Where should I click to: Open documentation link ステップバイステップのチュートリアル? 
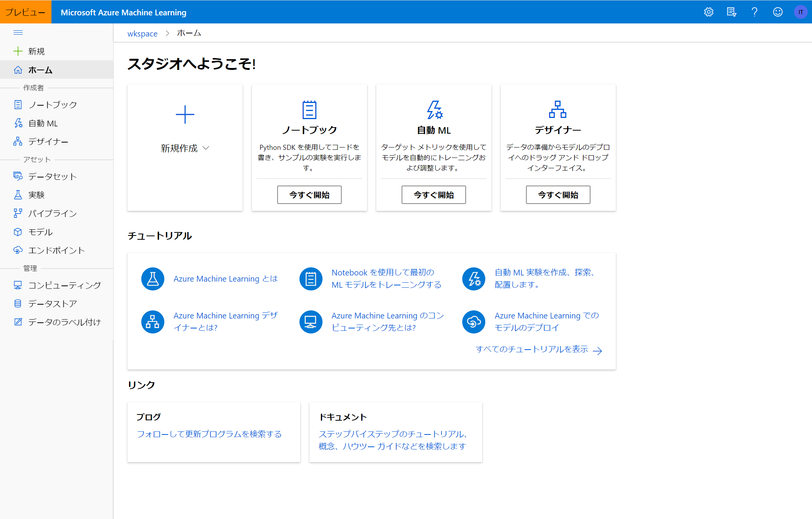click(393, 440)
